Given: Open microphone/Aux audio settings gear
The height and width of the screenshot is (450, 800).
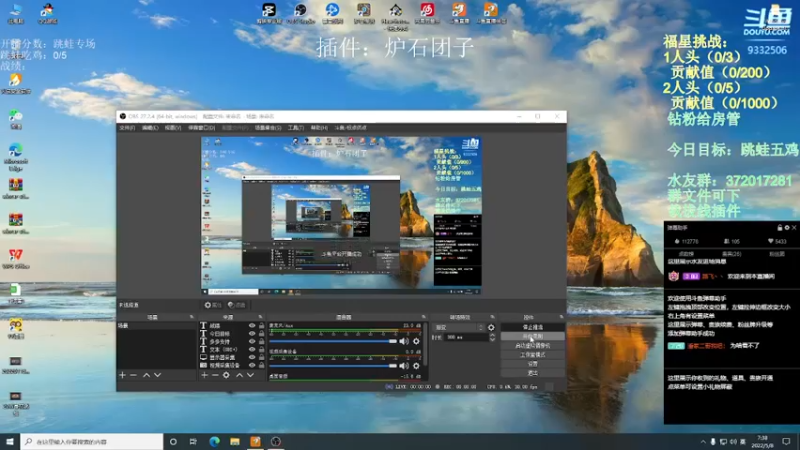Looking at the screenshot, I should tap(416, 341).
